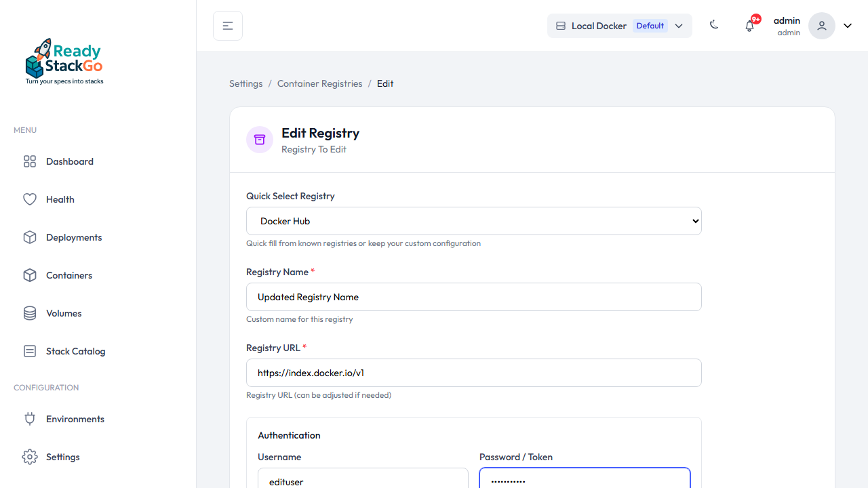Open Containers in the sidebar
The height and width of the screenshot is (488, 868).
coord(68,275)
